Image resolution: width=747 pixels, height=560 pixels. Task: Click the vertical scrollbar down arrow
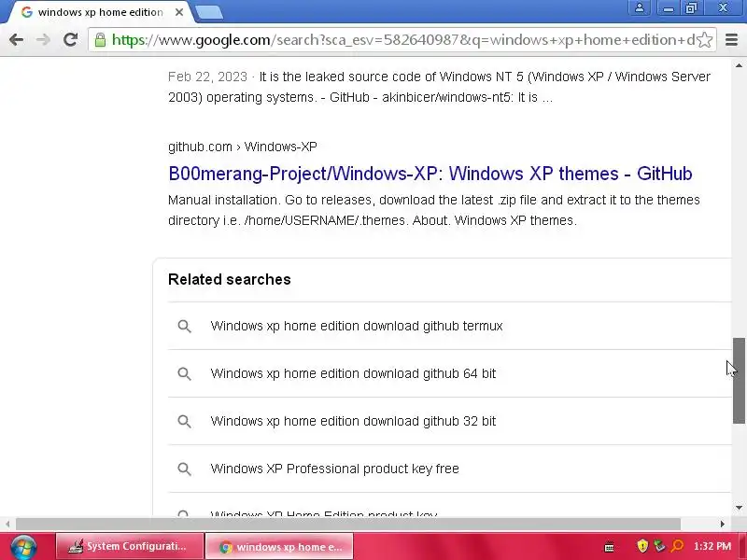pos(739,508)
